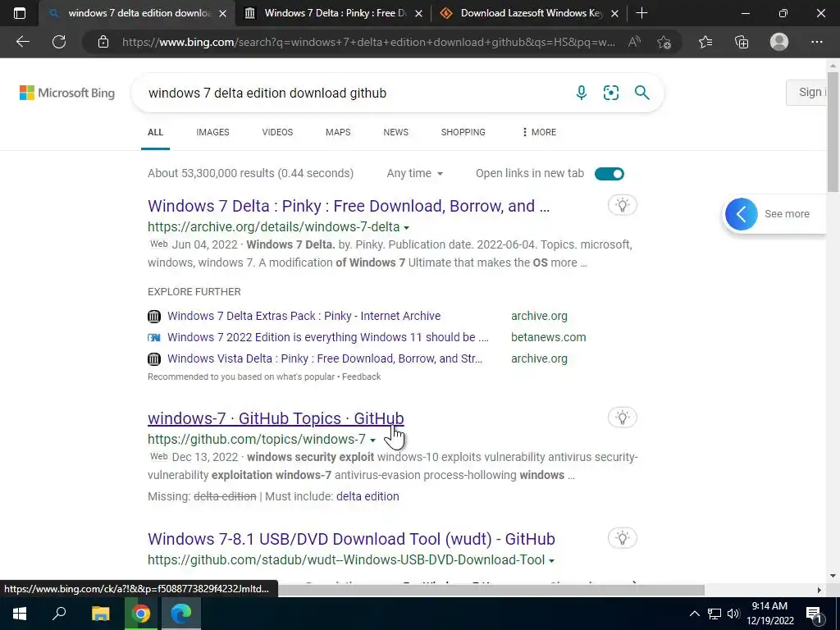Viewport: 840px width, 630px height.
Task: Click the https://archive.org/details/windows-7-delta URL text
Action: coord(274,226)
